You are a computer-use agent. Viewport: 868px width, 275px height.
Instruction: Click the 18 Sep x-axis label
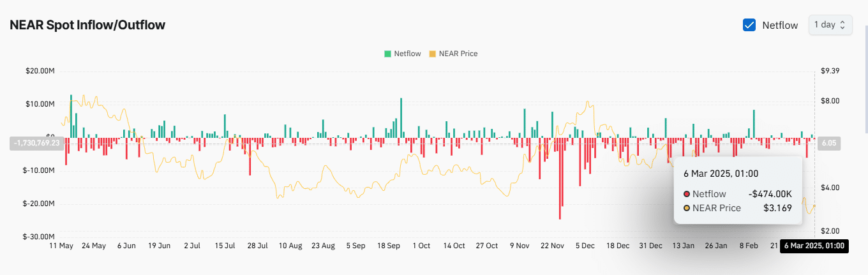(x=389, y=246)
